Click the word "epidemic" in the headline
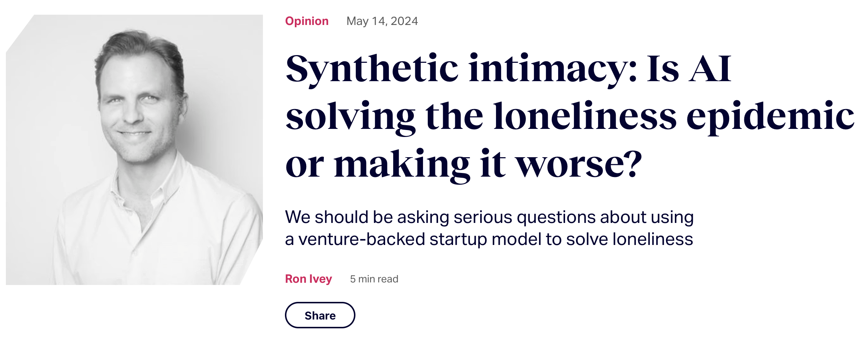868x343 pixels. pyautogui.click(x=770, y=118)
